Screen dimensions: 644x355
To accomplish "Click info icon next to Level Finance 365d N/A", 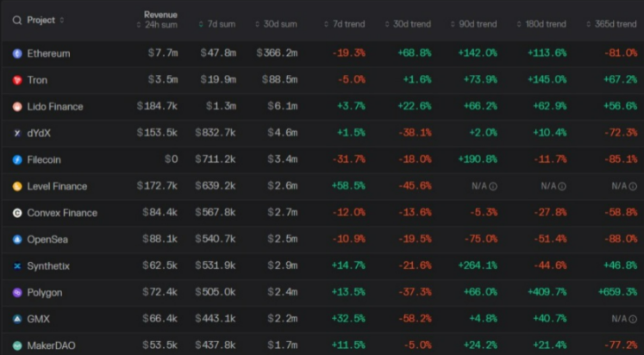I will click(633, 186).
